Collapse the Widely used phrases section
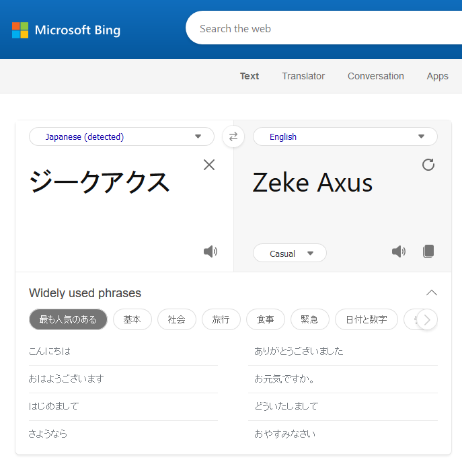Screen dimensions: 462x476 pos(432,293)
